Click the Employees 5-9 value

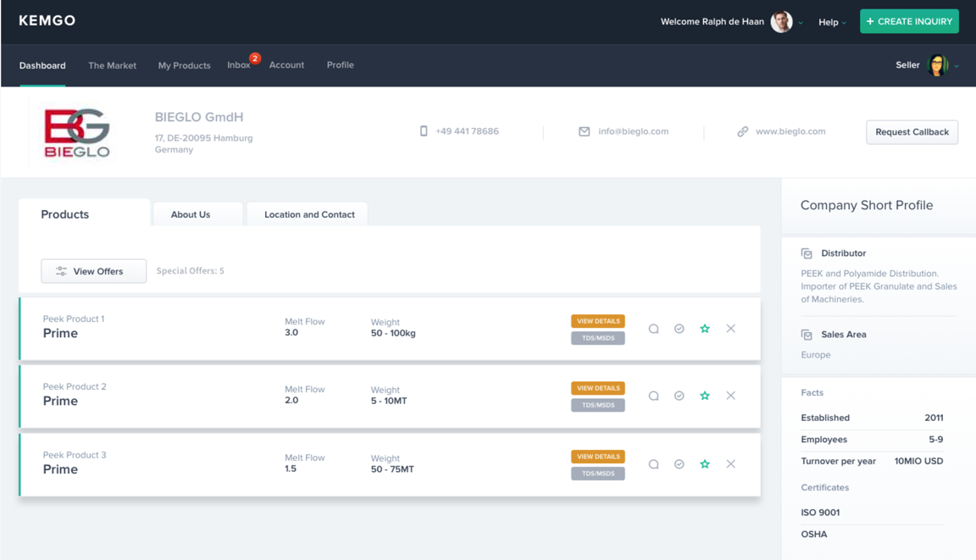936,440
